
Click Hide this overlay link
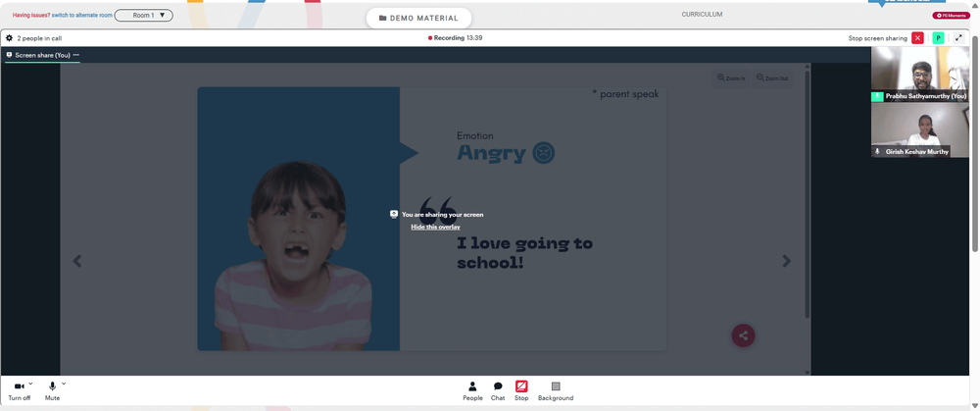[436, 228]
